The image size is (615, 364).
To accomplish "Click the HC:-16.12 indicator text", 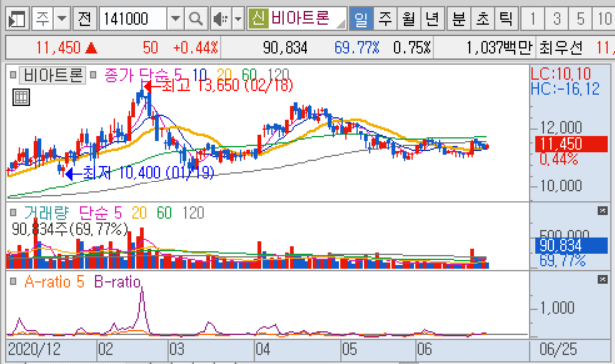I will (x=565, y=89).
